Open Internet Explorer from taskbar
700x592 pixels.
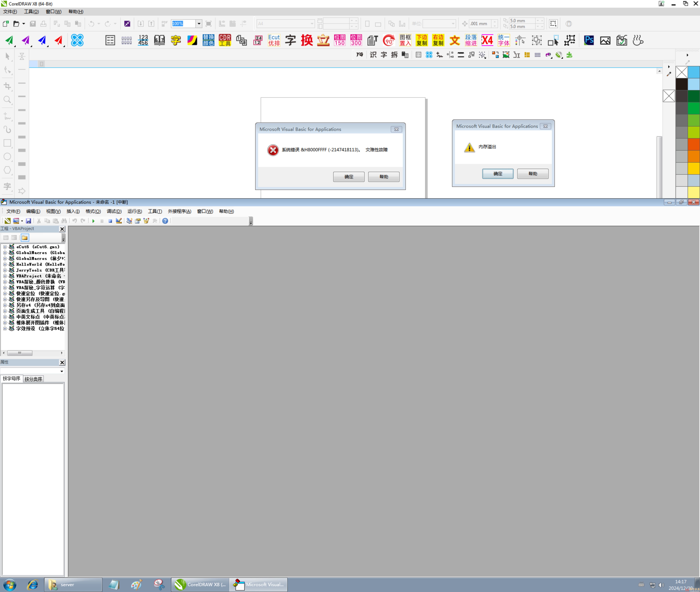coord(33,585)
